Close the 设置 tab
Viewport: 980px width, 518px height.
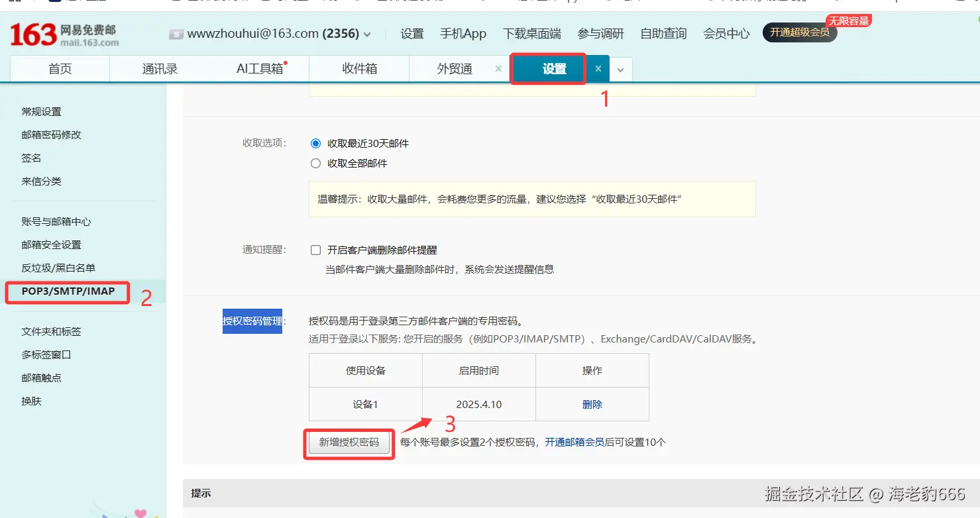click(598, 69)
